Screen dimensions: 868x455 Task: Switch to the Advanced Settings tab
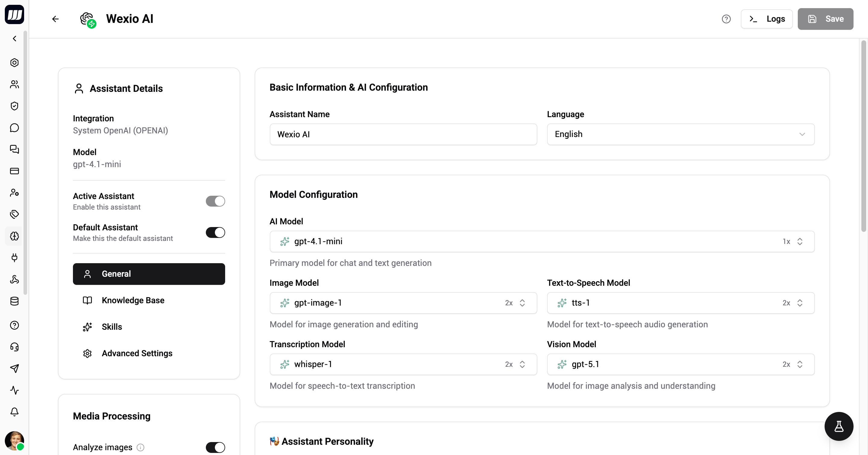point(149,353)
